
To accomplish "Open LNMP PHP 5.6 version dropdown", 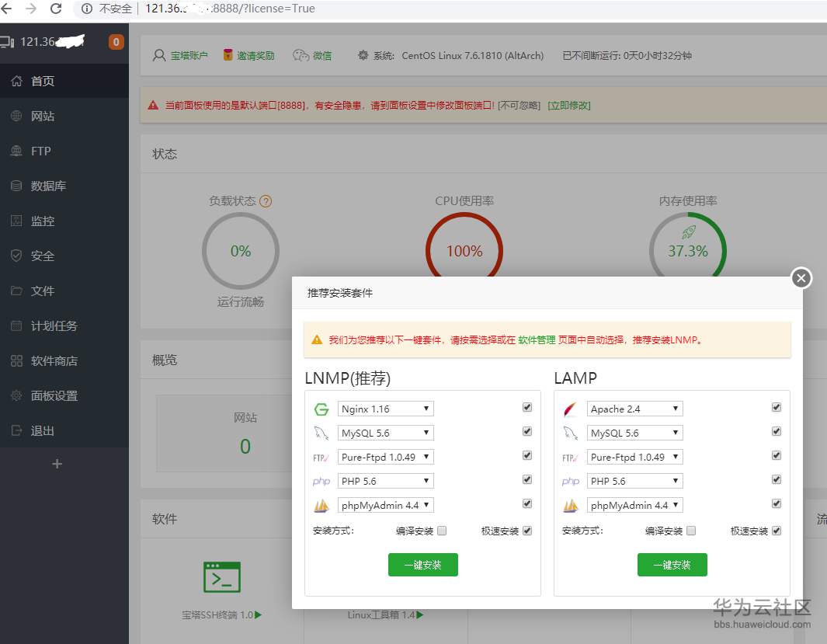I will [386, 481].
